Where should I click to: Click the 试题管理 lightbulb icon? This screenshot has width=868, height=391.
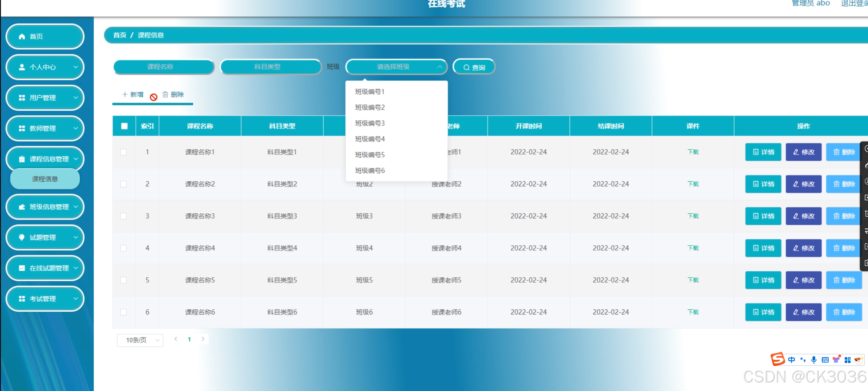pos(22,238)
